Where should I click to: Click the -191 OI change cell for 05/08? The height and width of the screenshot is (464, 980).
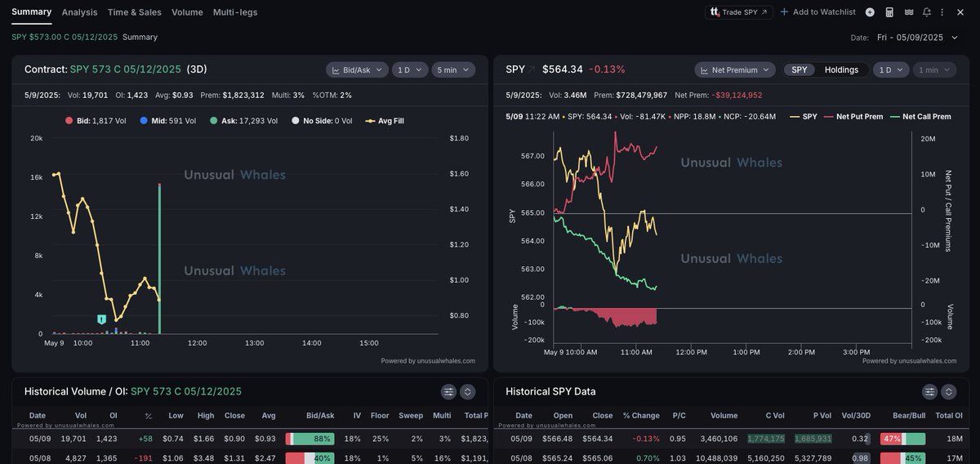point(143,458)
